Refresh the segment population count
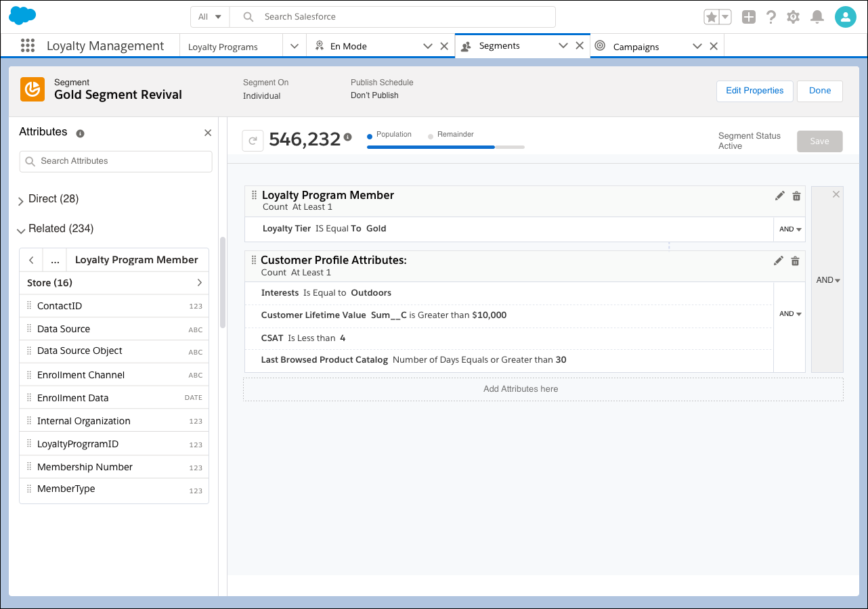The height and width of the screenshot is (609, 868). 253,140
